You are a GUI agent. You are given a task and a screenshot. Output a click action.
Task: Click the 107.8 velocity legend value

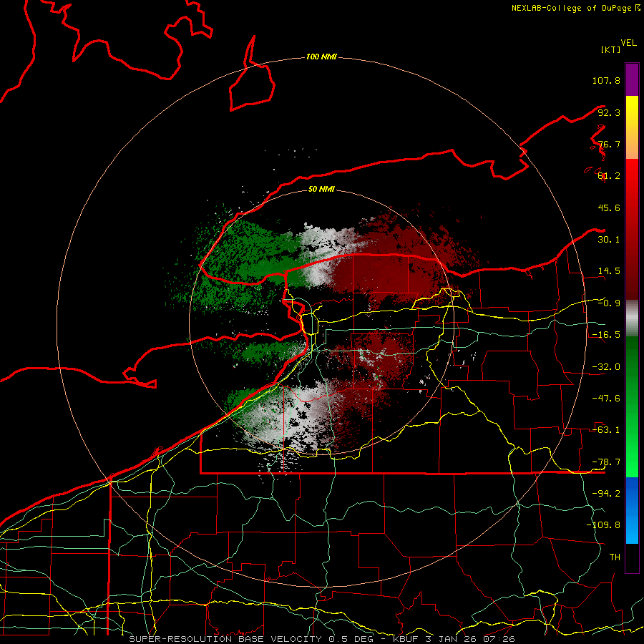point(606,80)
